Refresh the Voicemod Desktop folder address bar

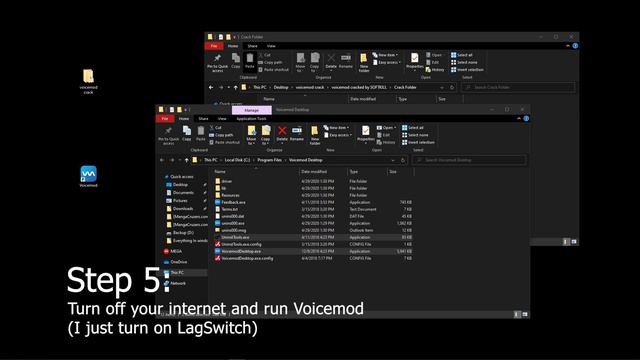click(x=403, y=160)
